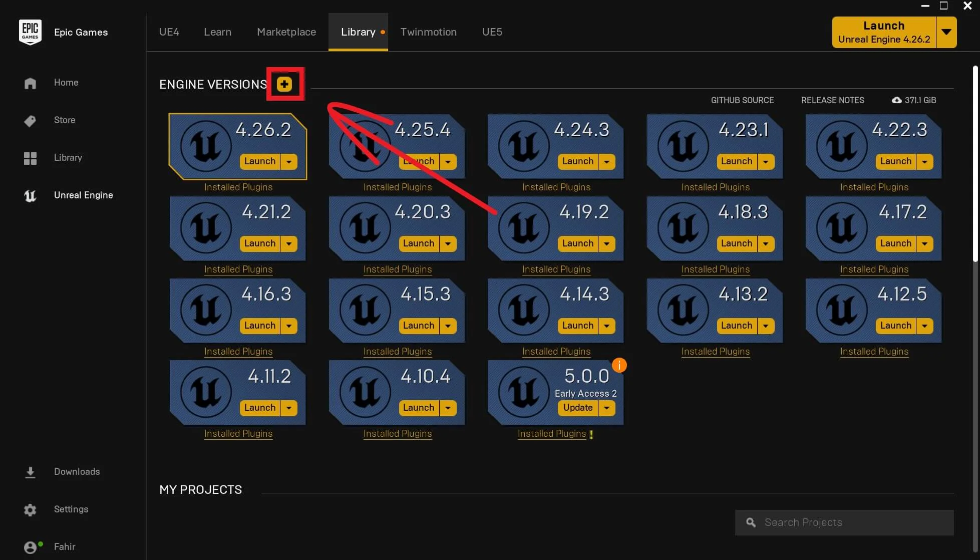Launch engine version 4.16.3
The image size is (980, 560).
(260, 326)
